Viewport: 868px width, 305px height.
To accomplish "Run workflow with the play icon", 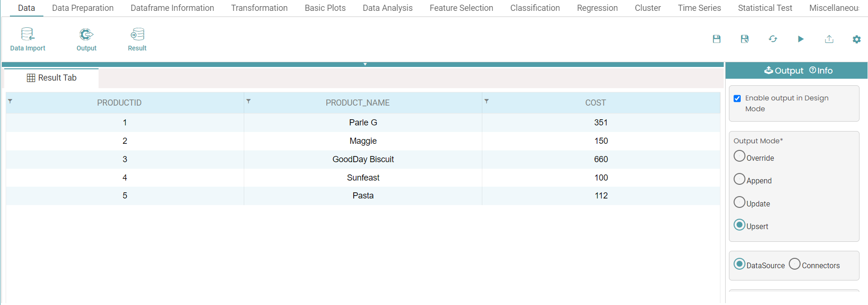I will (801, 39).
